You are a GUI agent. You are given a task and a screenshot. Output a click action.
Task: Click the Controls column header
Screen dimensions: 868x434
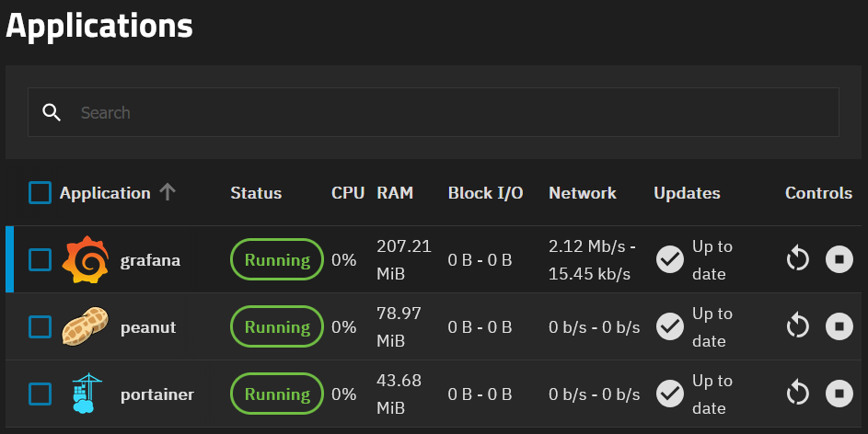[818, 193]
